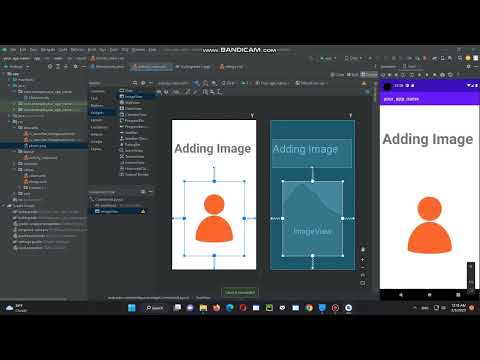Select SearchView in the Palette list

134,151
